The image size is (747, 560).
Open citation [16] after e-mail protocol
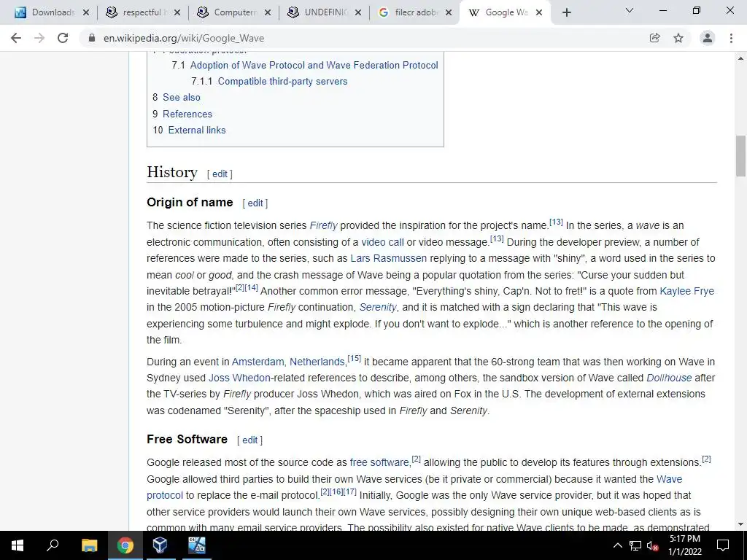pyautogui.click(x=337, y=491)
